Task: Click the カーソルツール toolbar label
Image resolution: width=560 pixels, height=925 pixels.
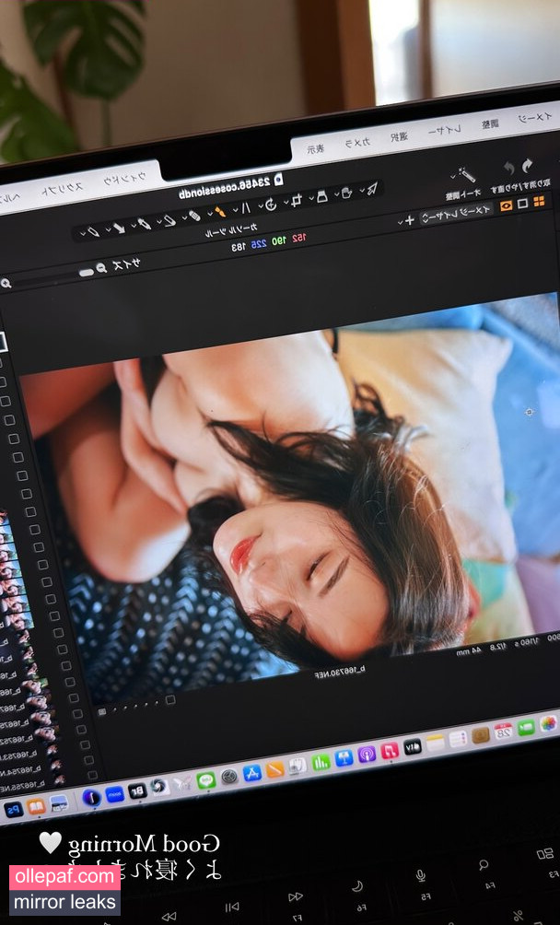Action: (231, 228)
